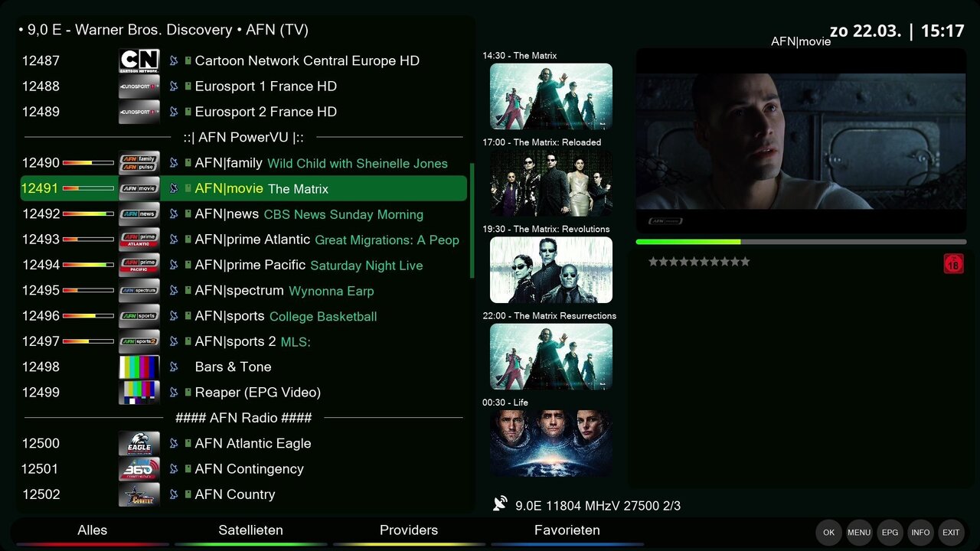Viewport: 980px width, 551px height.
Task: Open The Matrix: Revolutions thumbnail
Action: 551,270
